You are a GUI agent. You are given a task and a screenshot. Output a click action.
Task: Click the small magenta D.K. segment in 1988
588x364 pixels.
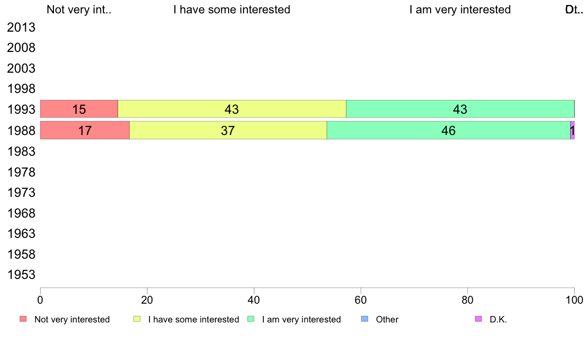(x=573, y=131)
